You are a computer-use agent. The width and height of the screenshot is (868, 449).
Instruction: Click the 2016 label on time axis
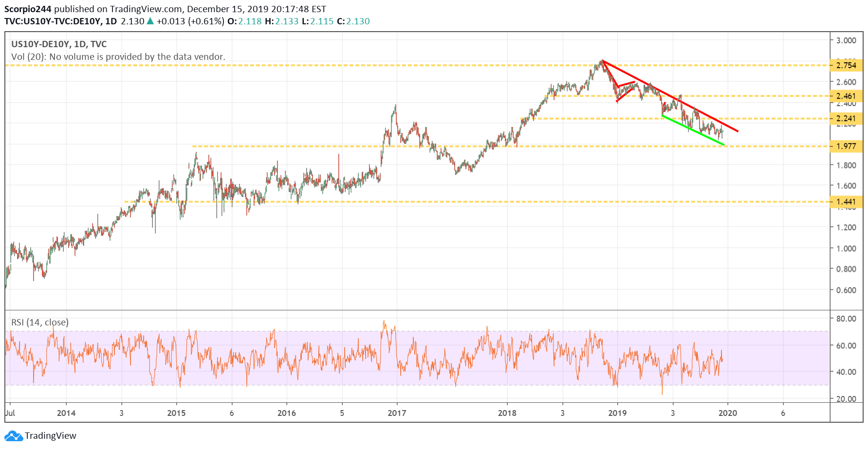(x=287, y=413)
